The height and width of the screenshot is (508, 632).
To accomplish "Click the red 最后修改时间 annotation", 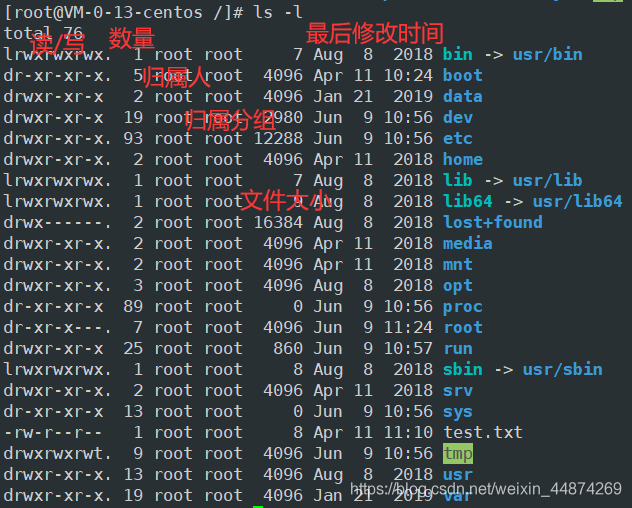I will 374,33.
